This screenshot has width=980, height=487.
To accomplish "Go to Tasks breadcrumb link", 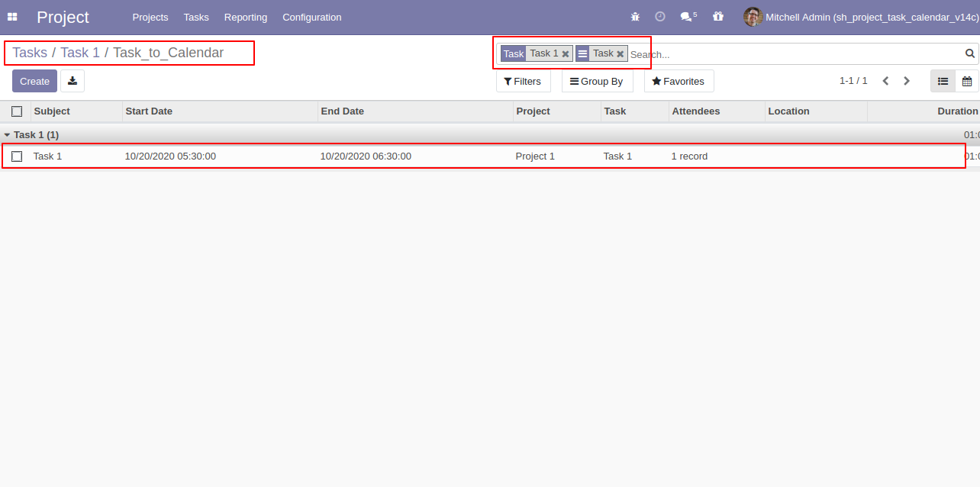I will [30, 53].
